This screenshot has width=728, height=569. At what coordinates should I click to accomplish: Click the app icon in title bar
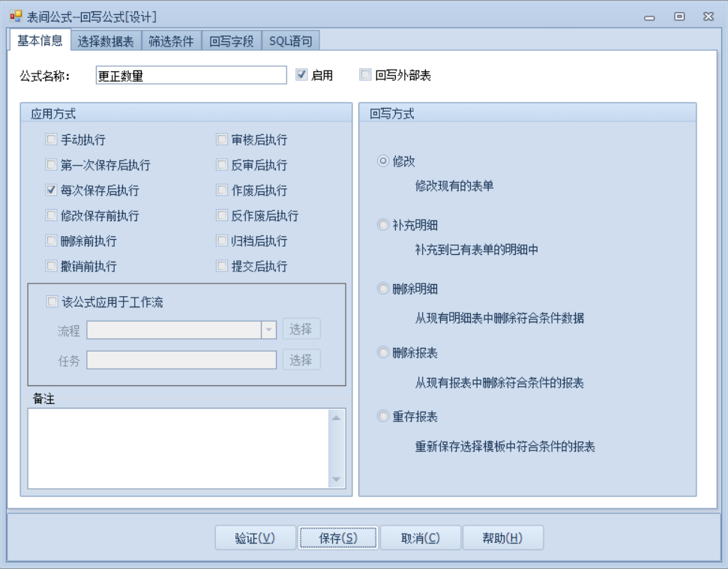(16, 16)
